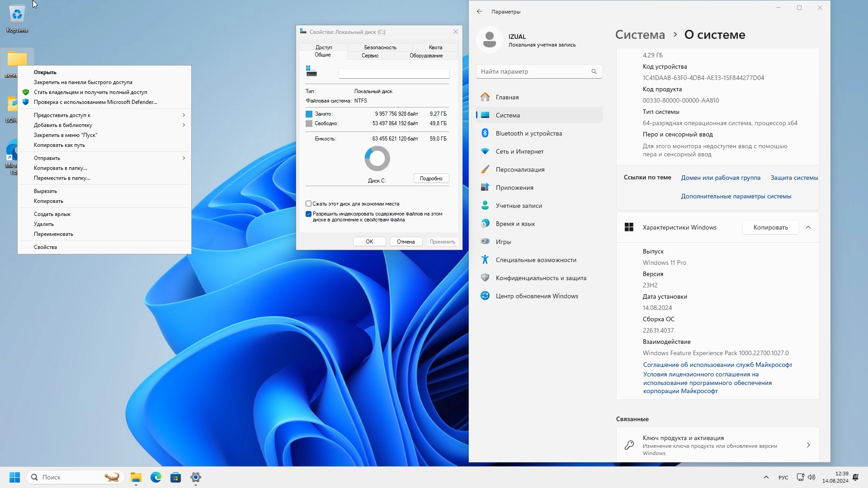Enable compress this drive checkbox
The height and width of the screenshot is (488, 868).
(x=308, y=204)
